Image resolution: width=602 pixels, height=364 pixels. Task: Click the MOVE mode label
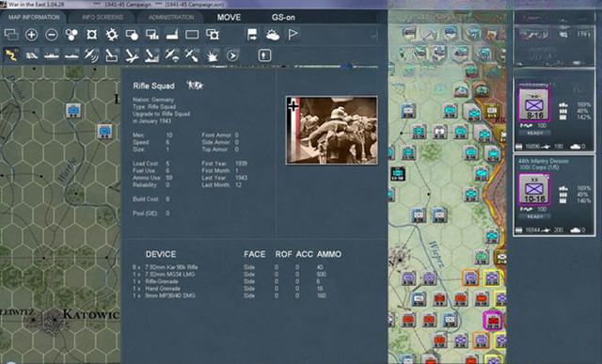(229, 17)
